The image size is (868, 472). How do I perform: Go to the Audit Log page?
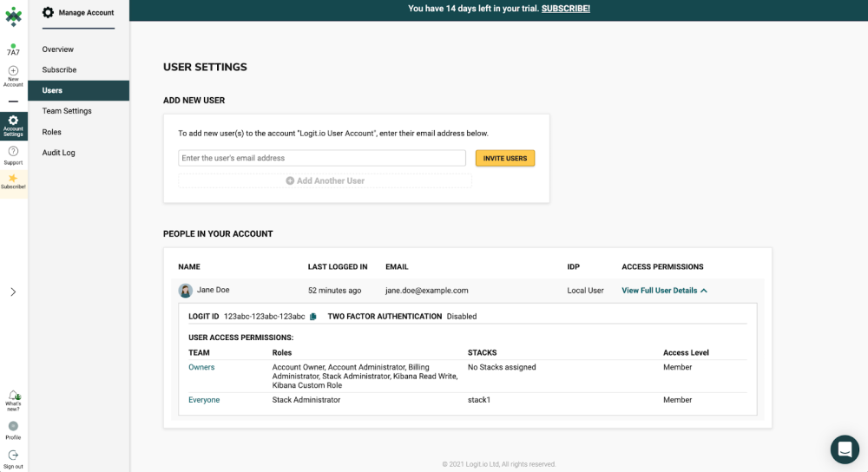pyautogui.click(x=58, y=153)
